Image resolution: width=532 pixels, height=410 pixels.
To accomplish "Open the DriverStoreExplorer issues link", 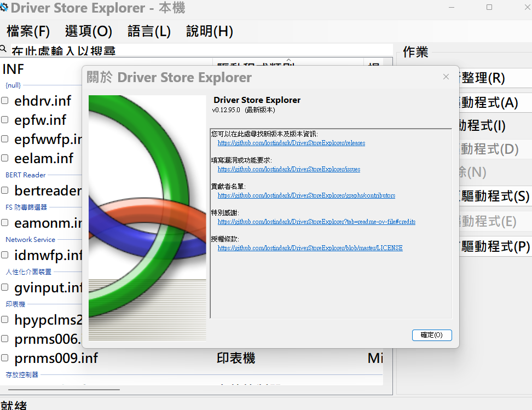I will coord(289,169).
